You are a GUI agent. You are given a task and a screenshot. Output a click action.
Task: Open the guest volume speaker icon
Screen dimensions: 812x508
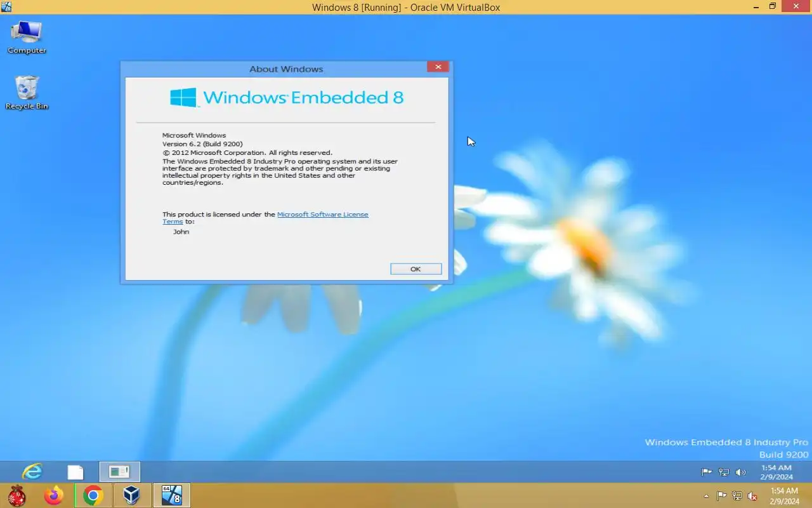pos(740,472)
